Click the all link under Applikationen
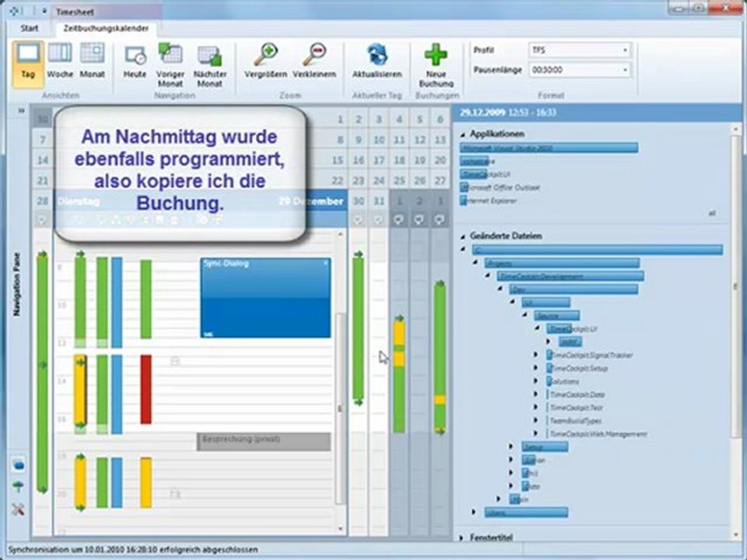 pos(712,214)
